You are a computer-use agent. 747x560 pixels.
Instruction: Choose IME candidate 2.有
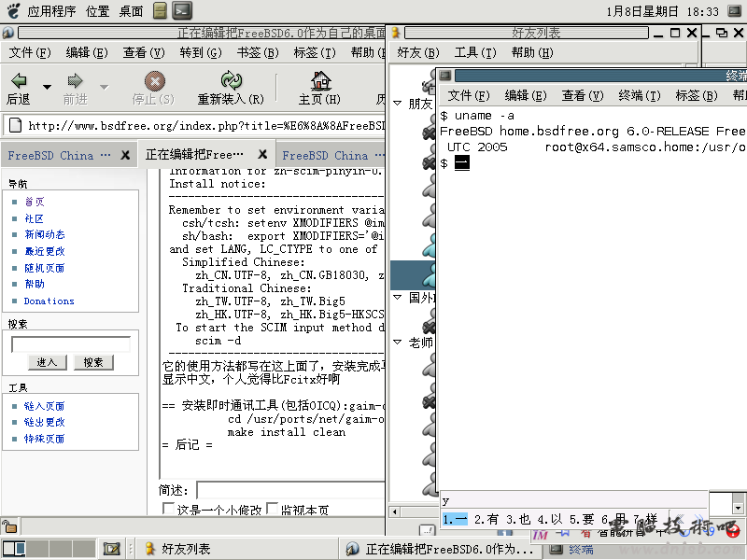click(x=486, y=519)
